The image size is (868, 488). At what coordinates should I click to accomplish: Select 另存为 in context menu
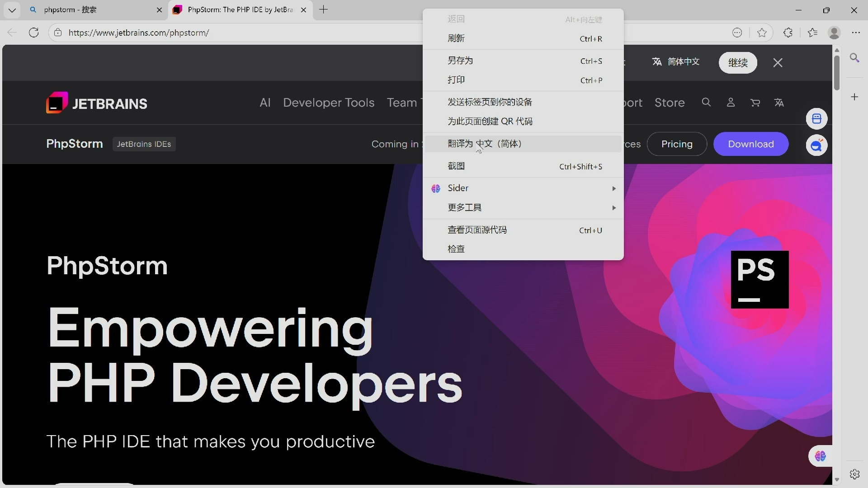click(523, 61)
